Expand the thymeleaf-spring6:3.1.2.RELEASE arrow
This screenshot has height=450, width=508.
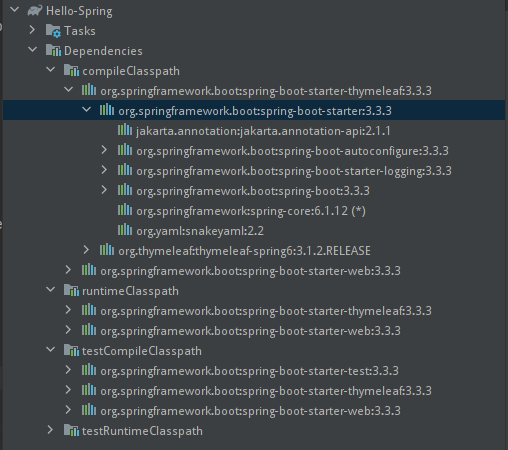tap(86, 250)
